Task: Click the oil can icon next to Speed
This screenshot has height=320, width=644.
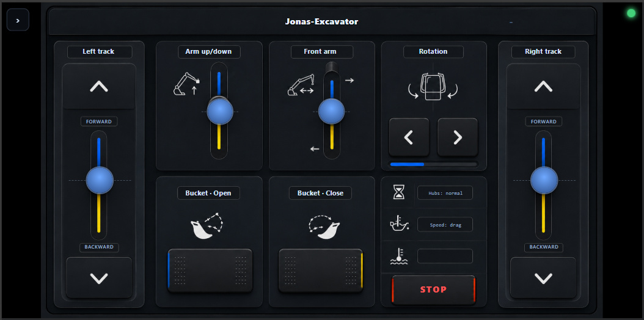Action: coord(399,224)
